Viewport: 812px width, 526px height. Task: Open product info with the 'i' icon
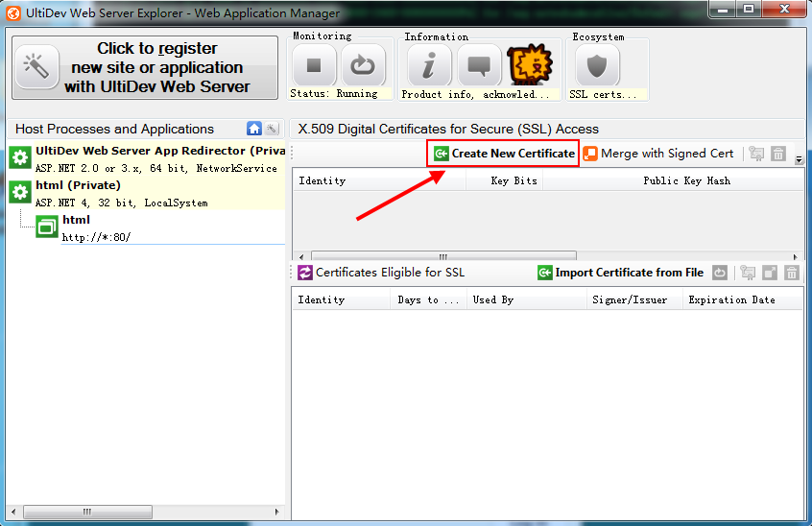coord(429,65)
